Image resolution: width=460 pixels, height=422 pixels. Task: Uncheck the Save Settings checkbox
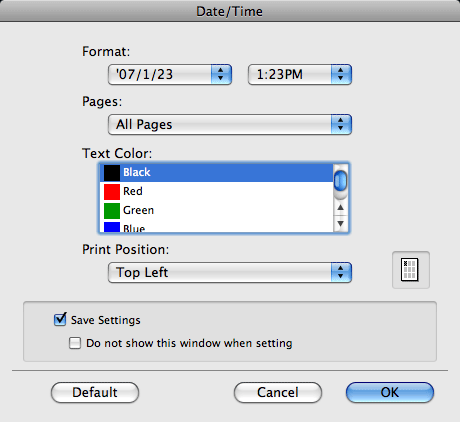[x=60, y=320]
